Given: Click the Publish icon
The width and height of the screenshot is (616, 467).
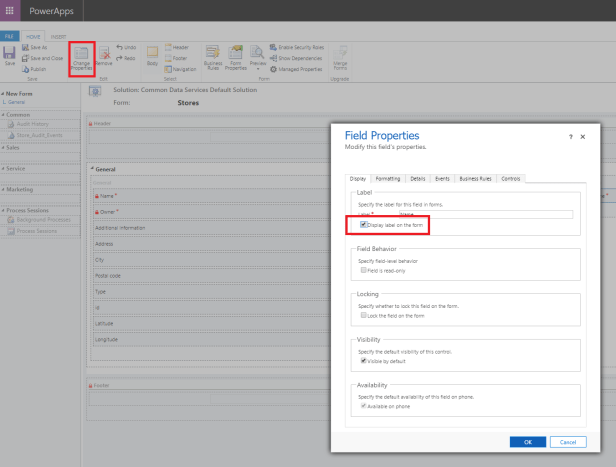Looking at the screenshot, I should (26, 70).
